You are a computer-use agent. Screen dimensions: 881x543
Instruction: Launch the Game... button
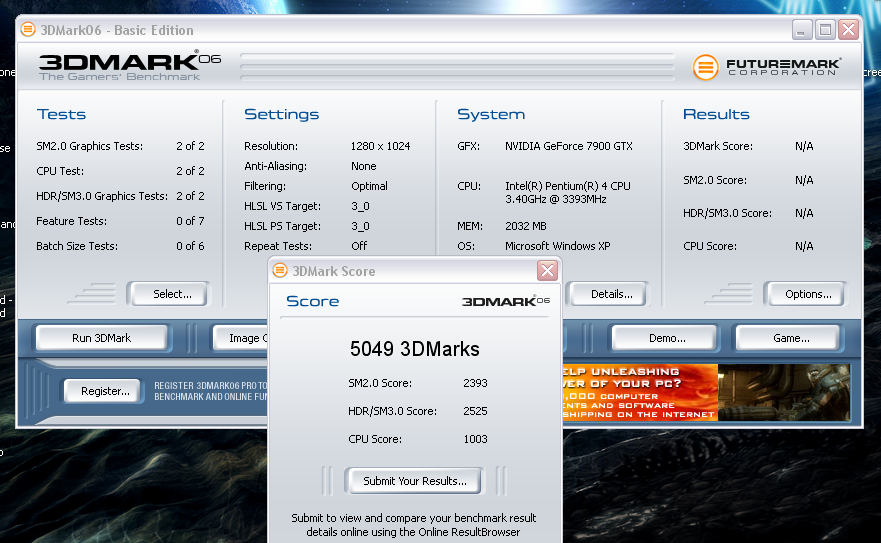[x=788, y=338]
